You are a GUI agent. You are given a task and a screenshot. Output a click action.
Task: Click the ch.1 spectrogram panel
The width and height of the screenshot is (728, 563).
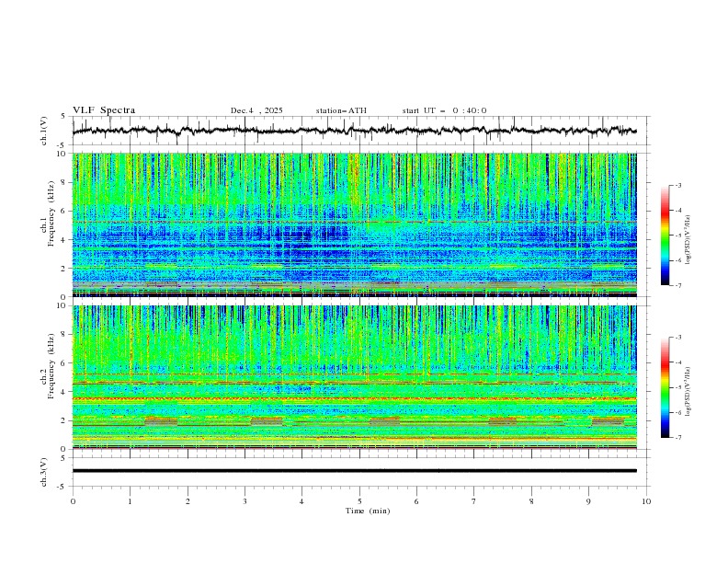[354, 224]
